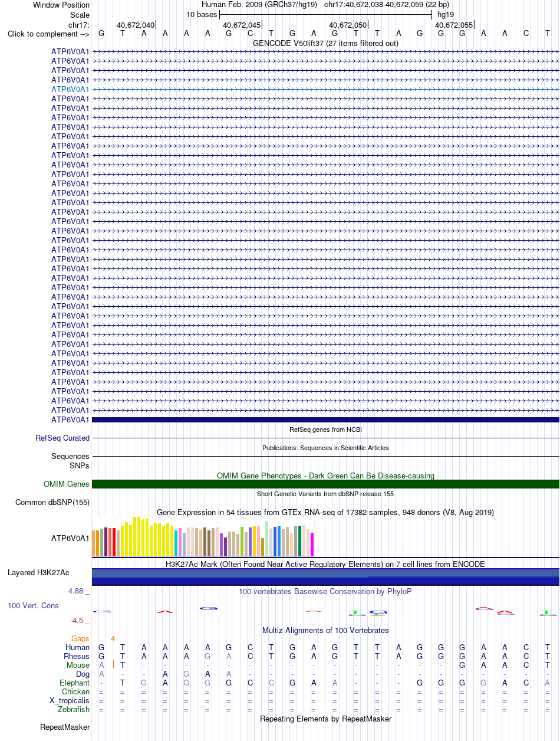The height and width of the screenshot is (741, 560).
Task: Click the thin RefSeq Curated intron line
Action: click(325, 438)
